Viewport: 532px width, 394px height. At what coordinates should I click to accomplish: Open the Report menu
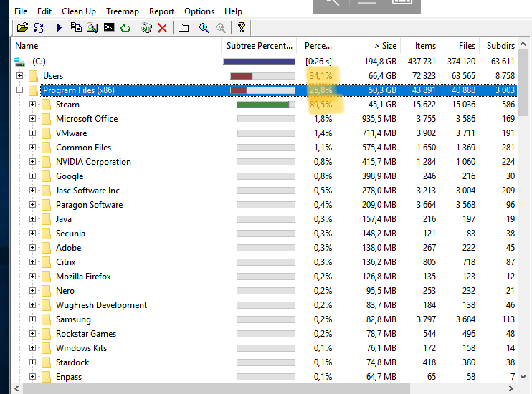coord(162,11)
